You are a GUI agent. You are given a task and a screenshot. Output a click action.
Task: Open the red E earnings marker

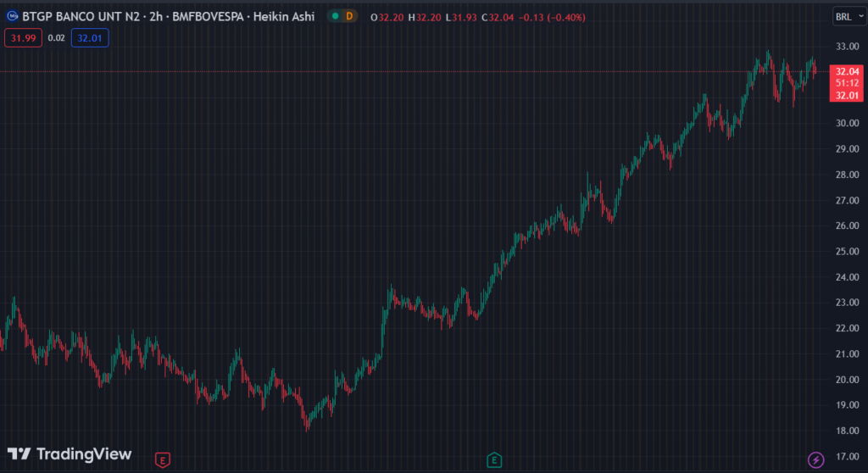pos(162,459)
